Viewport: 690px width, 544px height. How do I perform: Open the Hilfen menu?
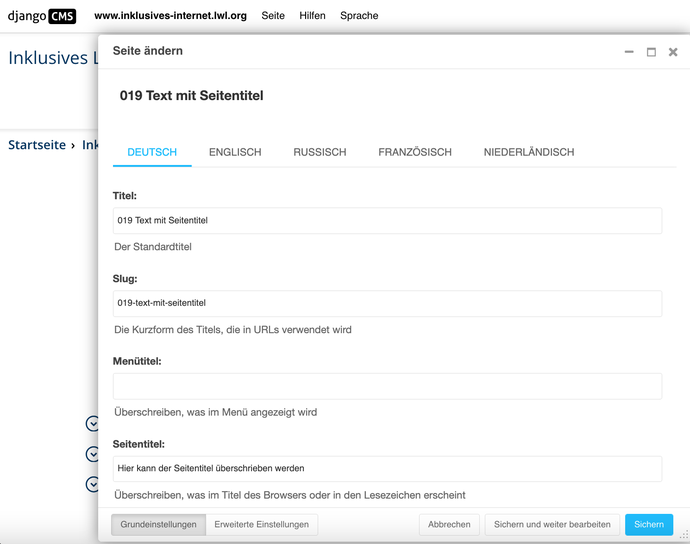tap(312, 16)
